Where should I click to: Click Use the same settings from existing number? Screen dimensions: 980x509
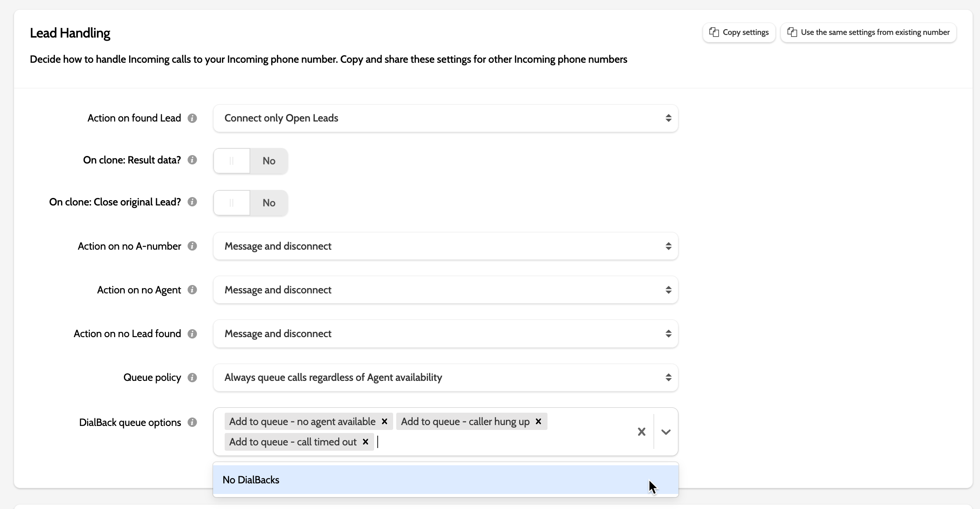[869, 32]
